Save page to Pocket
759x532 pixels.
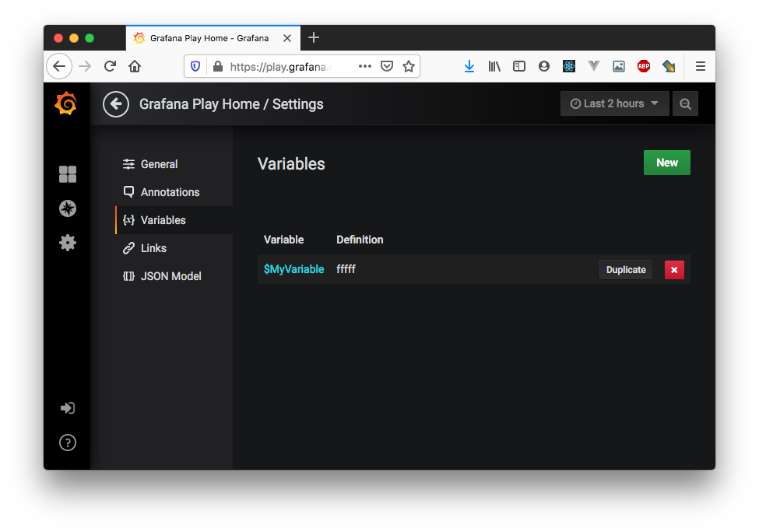pos(387,66)
